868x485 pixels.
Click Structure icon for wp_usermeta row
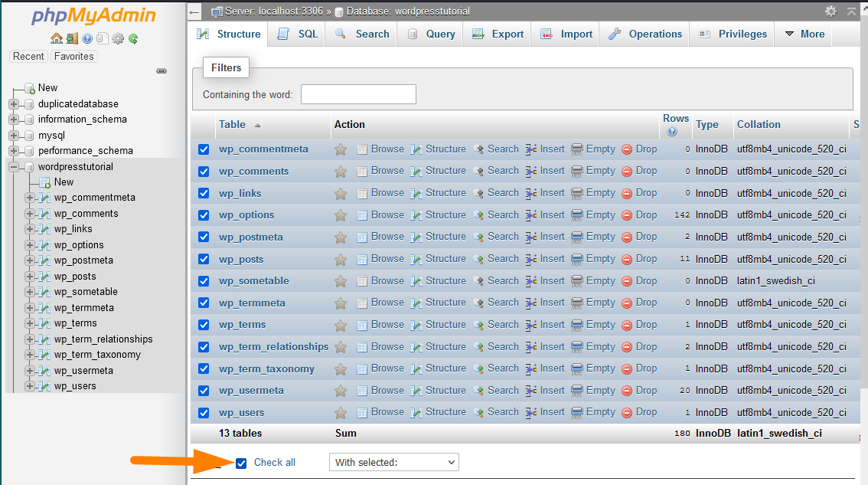click(416, 392)
